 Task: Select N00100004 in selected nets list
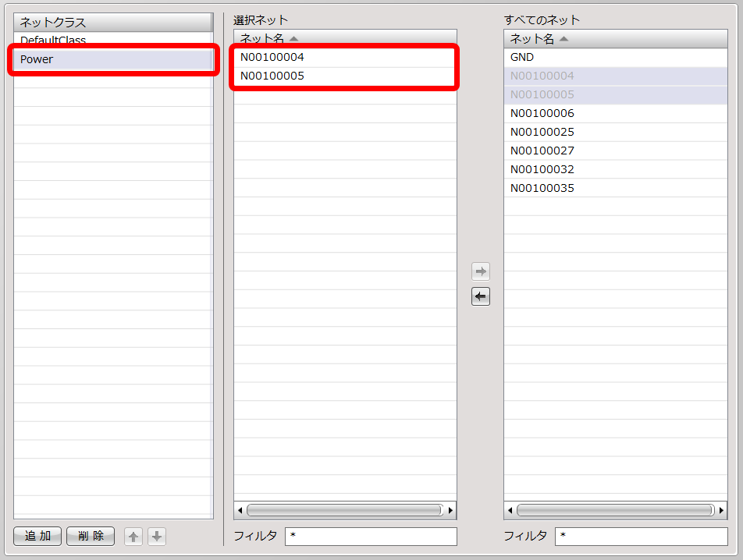344,57
